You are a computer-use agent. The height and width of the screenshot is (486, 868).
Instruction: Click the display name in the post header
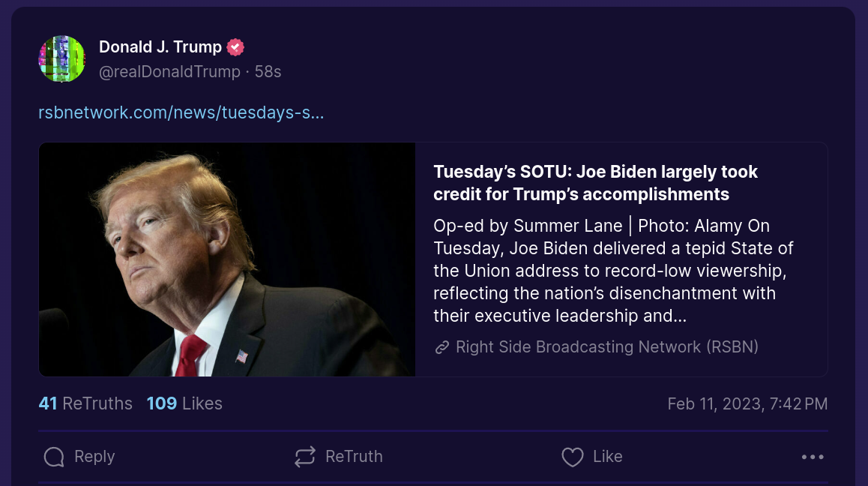(160, 47)
